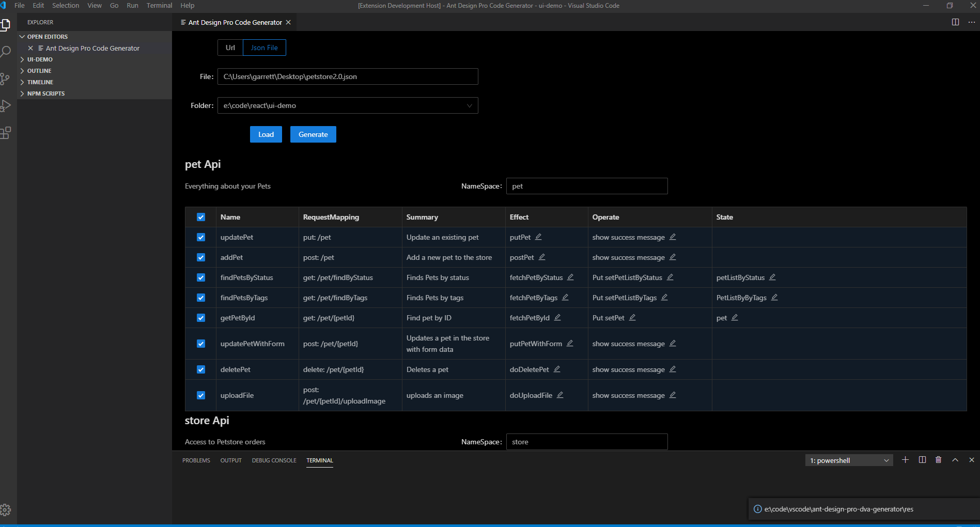
Task: Click the pet NameSpace input field
Action: click(587, 186)
